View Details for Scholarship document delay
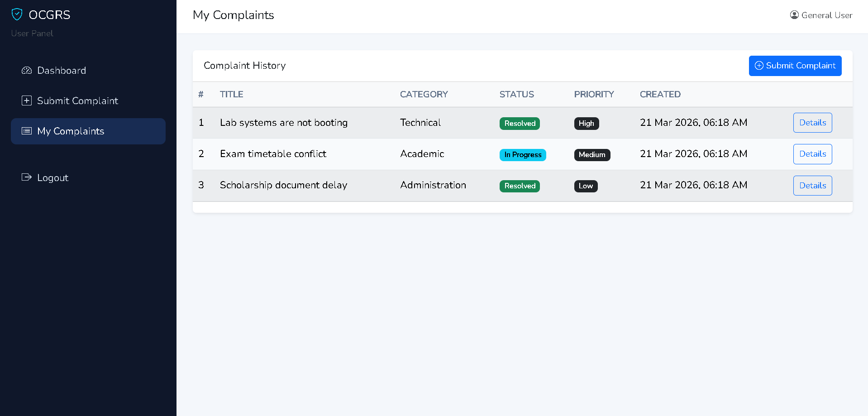This screenshot has width=868, height=416. [812, 186]
